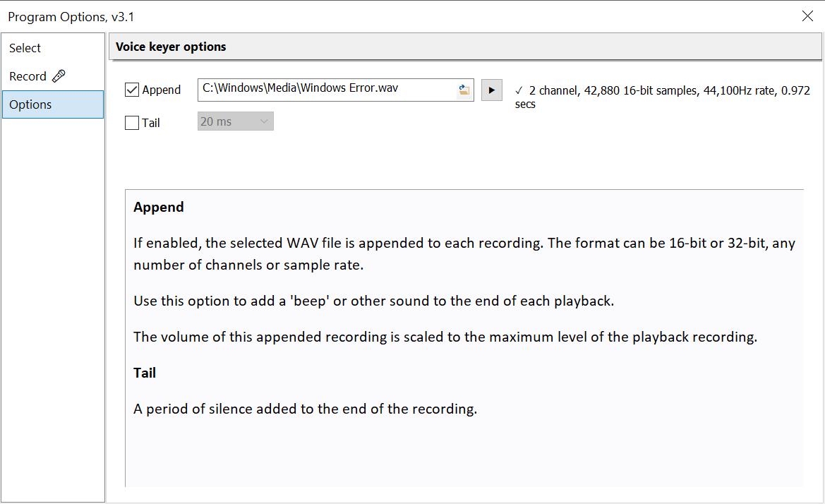Click the Program Options, v3.1 title

click(x=67, y=17)
